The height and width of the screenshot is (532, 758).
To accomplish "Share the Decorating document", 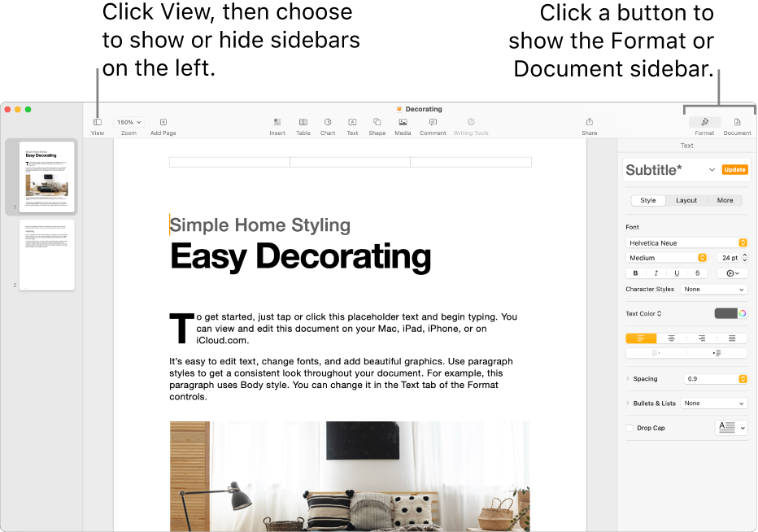I will 589,124.
